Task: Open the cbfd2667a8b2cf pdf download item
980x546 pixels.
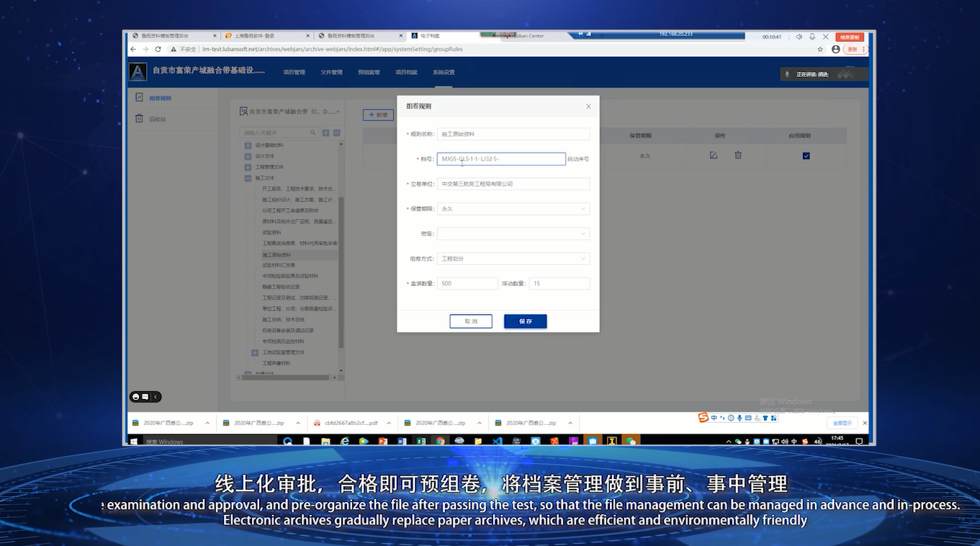Action: coord(351,423)
